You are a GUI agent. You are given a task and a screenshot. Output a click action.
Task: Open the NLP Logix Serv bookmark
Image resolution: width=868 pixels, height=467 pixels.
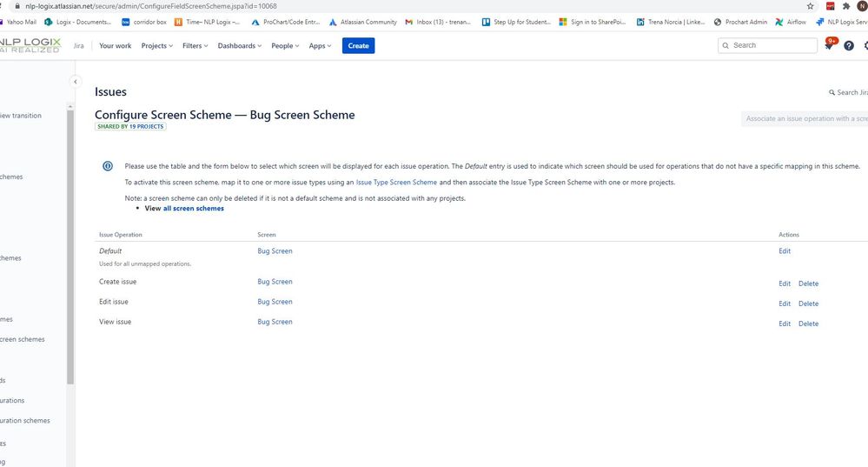pyautogui.click(x=841, y=22)
